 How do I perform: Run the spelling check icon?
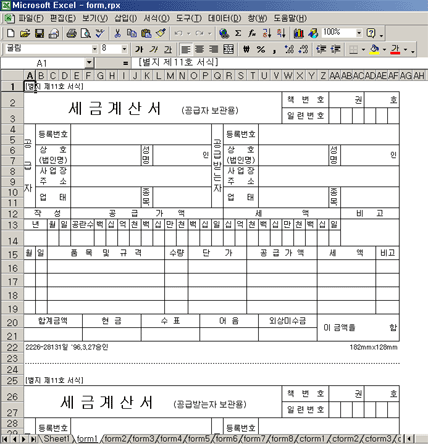[x=100, y=33]
